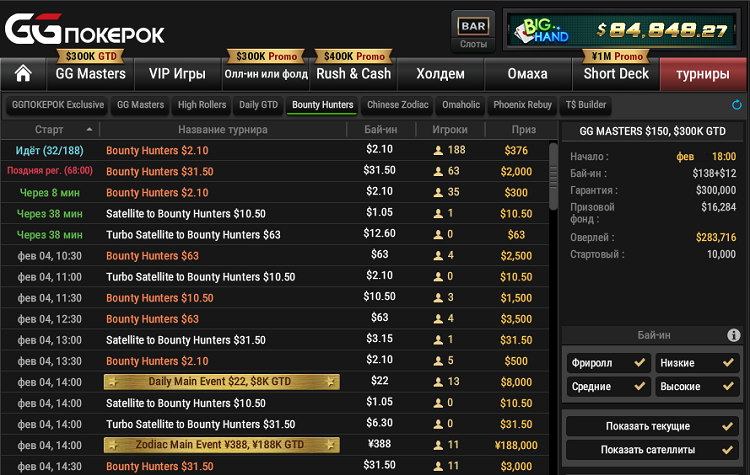Open Олл-ин или фолд tab
Screen dimensions: 750x475
click(x=266, y=74)
